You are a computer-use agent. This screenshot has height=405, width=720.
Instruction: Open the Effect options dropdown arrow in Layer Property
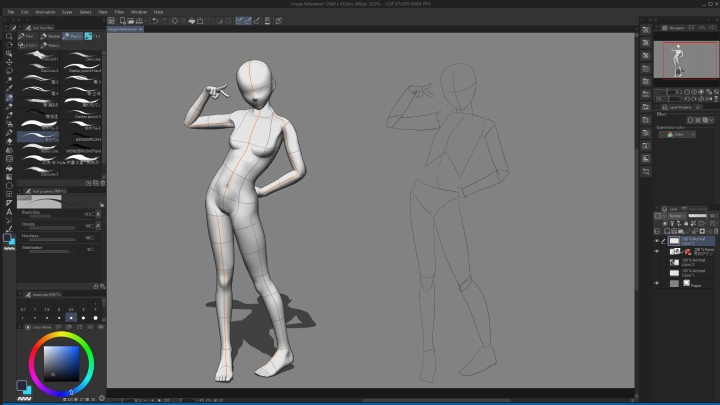point(712,120)
